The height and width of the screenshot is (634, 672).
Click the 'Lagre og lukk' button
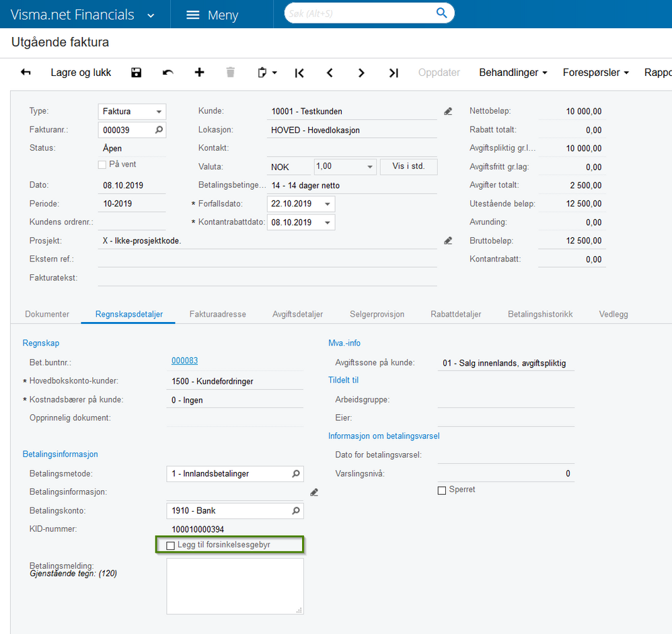[81, 73]
